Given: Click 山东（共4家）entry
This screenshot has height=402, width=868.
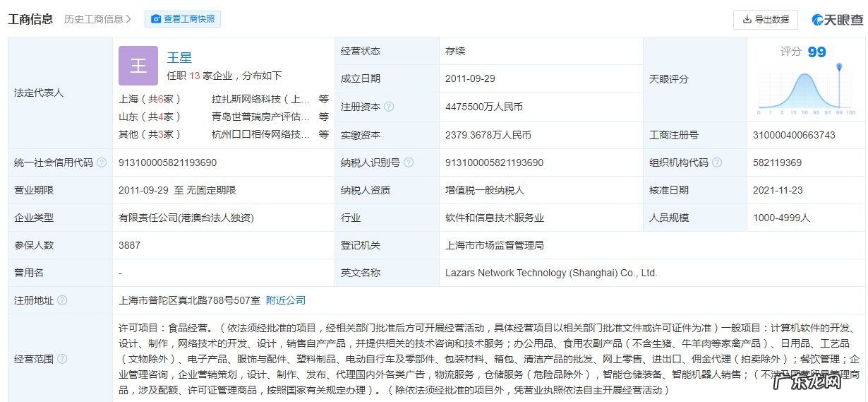Looking at the screenshot, I should point(150,117).
